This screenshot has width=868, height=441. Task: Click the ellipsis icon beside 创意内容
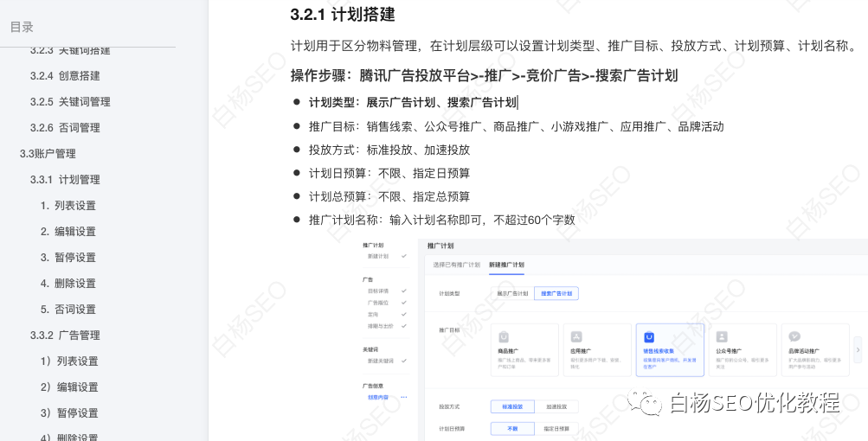pyautogui.click(x=404, y=397)
